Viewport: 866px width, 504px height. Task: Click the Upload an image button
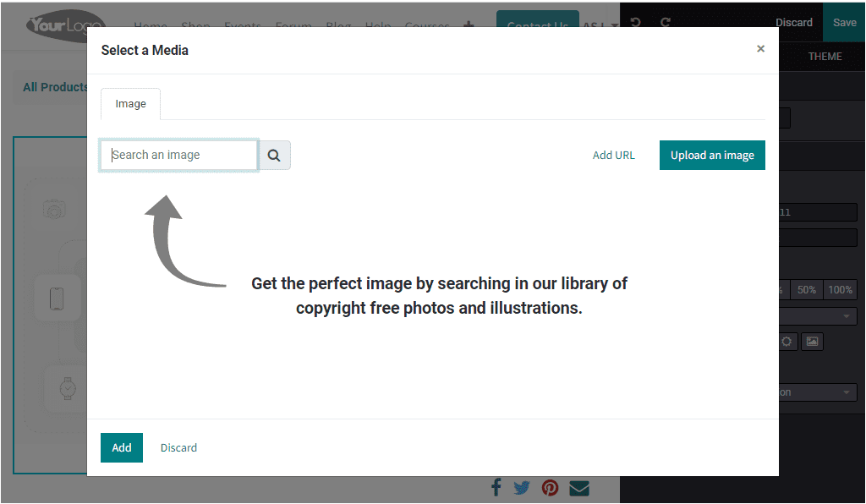(x=712, y=155)
